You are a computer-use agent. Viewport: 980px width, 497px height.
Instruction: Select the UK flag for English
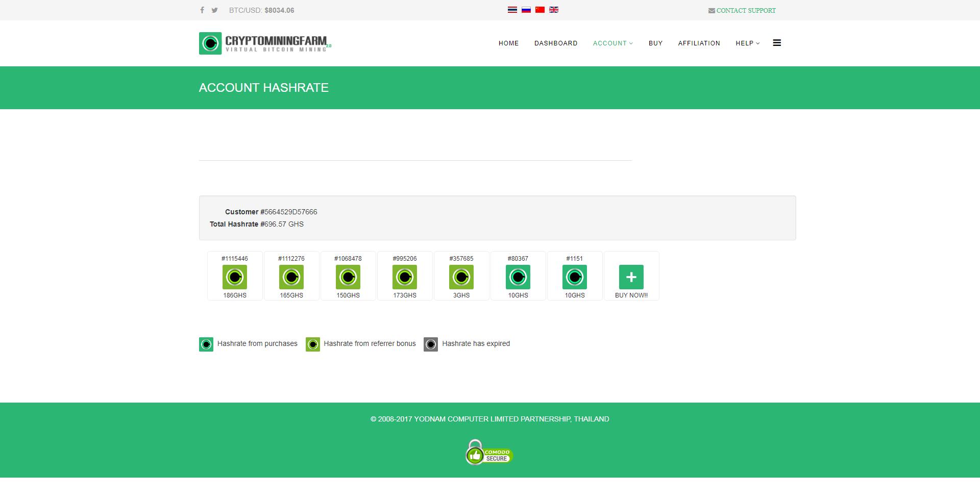(x=554, y=10)
